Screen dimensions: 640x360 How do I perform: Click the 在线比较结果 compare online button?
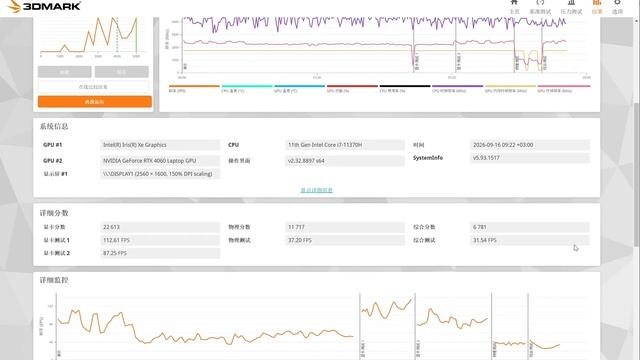point(93,87)
